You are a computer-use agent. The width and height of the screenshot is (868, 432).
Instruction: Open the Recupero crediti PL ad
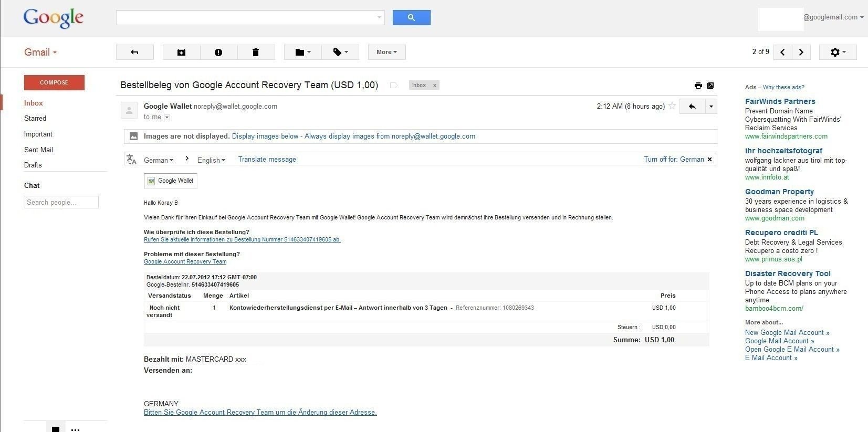coord(781,233)
